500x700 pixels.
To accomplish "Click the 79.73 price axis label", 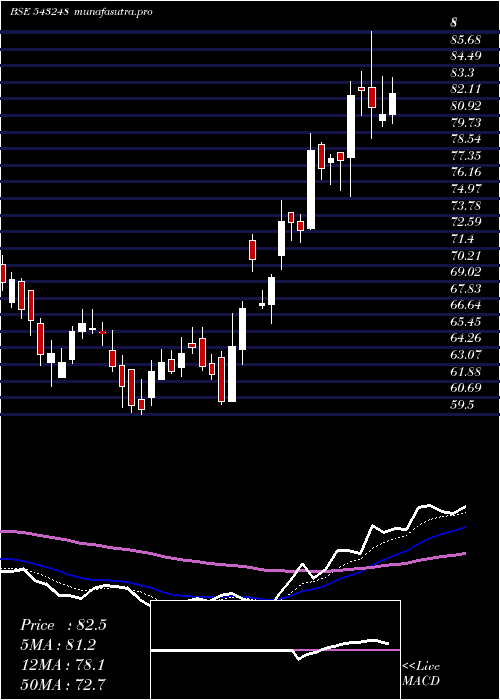I will (x=466, y=123).
